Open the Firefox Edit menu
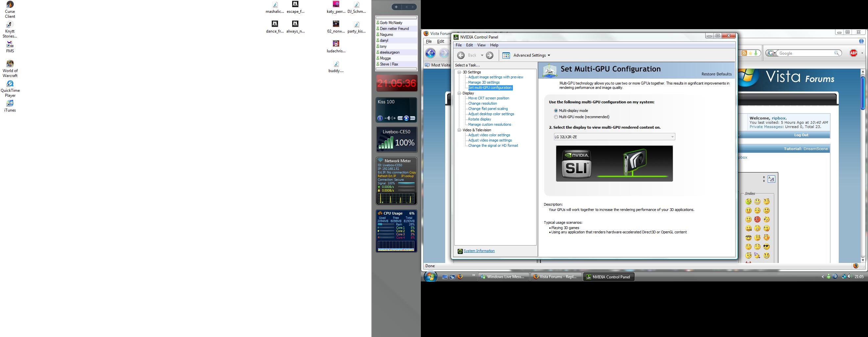 point(440,41)
